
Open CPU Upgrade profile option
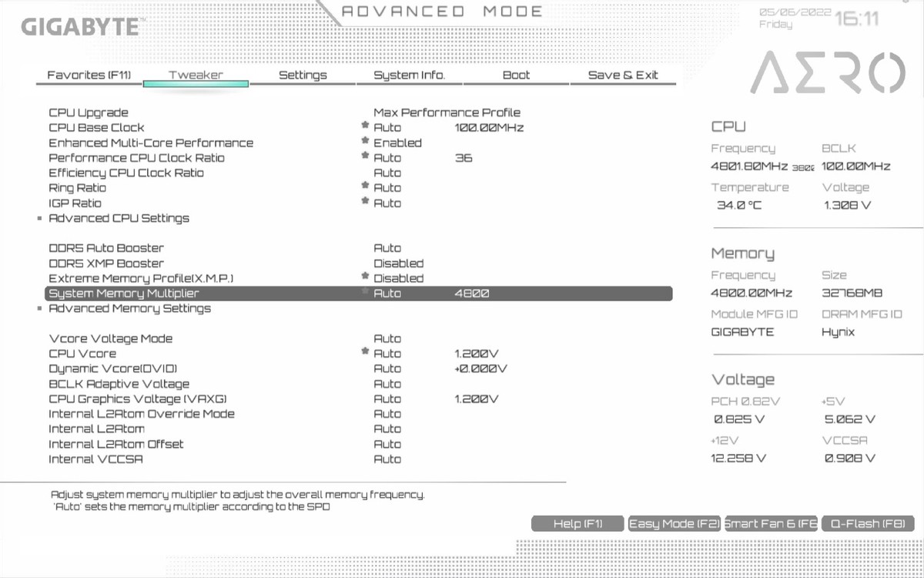click(447, 113)
